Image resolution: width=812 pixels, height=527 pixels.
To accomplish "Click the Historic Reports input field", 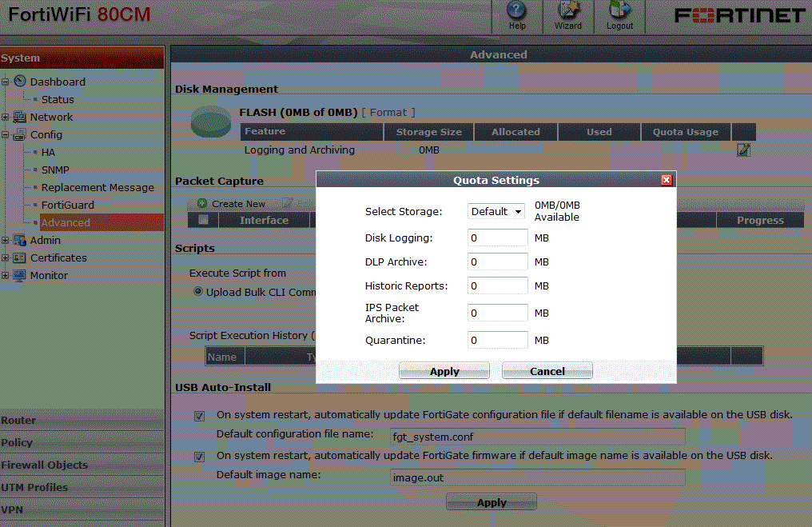I will [498, 285].
